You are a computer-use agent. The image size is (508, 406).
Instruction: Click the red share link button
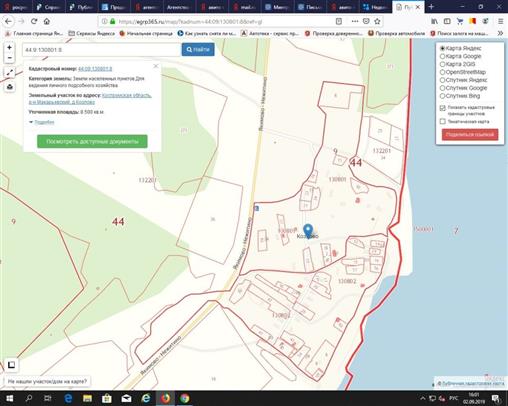point(470,134)
